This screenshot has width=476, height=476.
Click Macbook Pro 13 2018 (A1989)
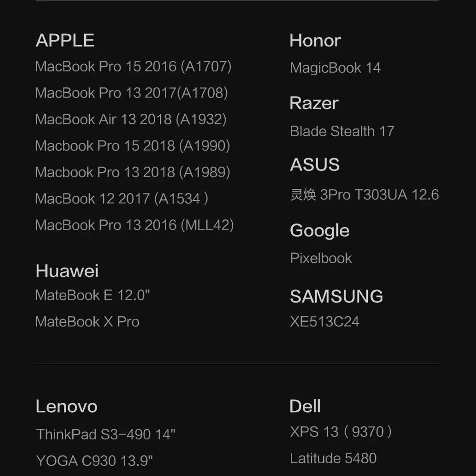[132, 172]
